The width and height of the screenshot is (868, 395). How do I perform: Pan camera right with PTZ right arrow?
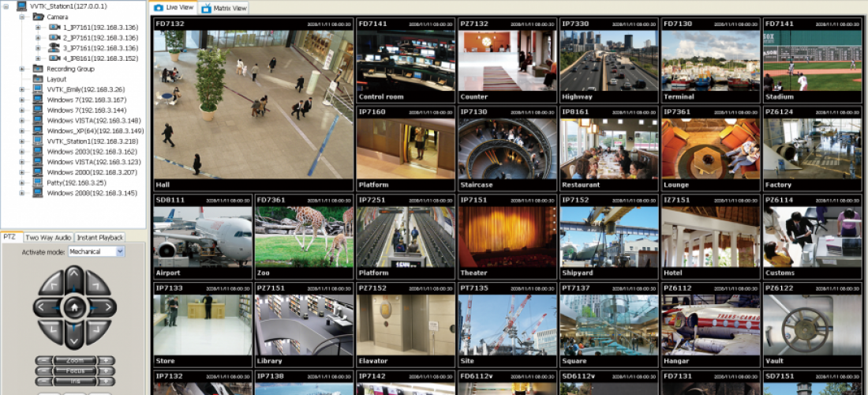click(x=103, y=307)
